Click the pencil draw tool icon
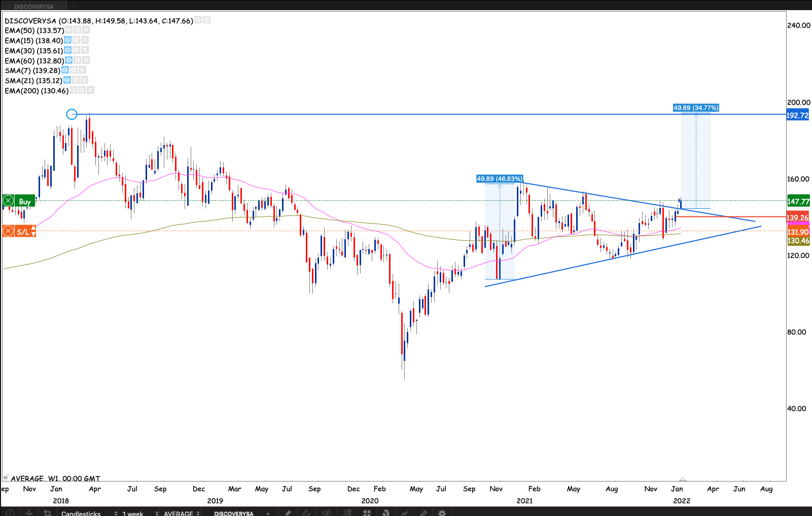Screen dimensions: 812x516 pyautogui.click(x=288, y=513)
